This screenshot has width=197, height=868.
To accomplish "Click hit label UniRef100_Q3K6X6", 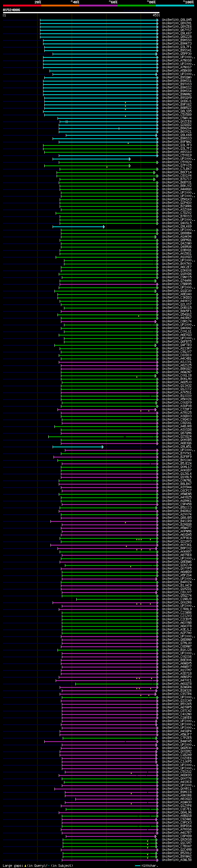I will click(177, 270).
